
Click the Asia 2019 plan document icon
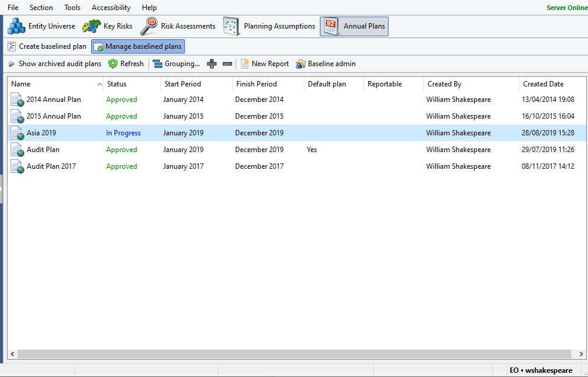click(x=17, y=133)
